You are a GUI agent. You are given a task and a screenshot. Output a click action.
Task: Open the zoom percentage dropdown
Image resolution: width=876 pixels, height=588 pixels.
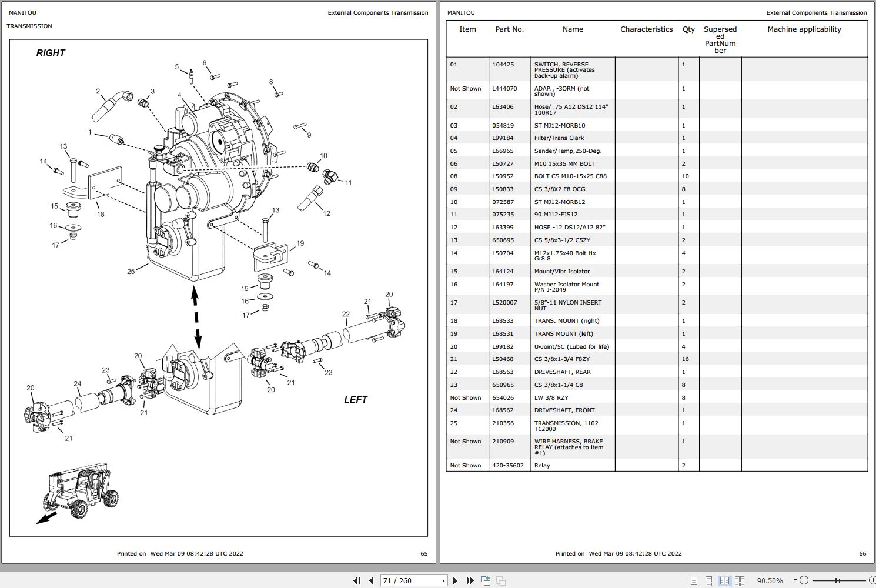pos(794,580)
